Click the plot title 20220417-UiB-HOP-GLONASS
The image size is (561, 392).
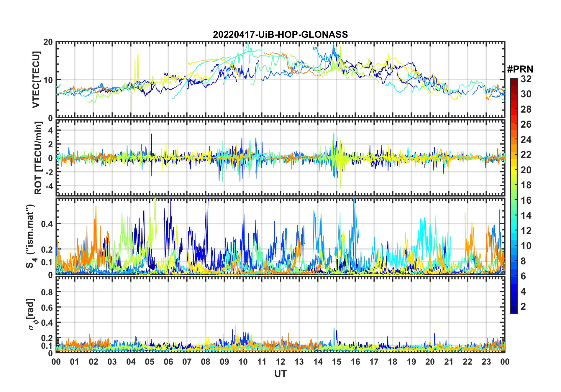tap(280, 34)
